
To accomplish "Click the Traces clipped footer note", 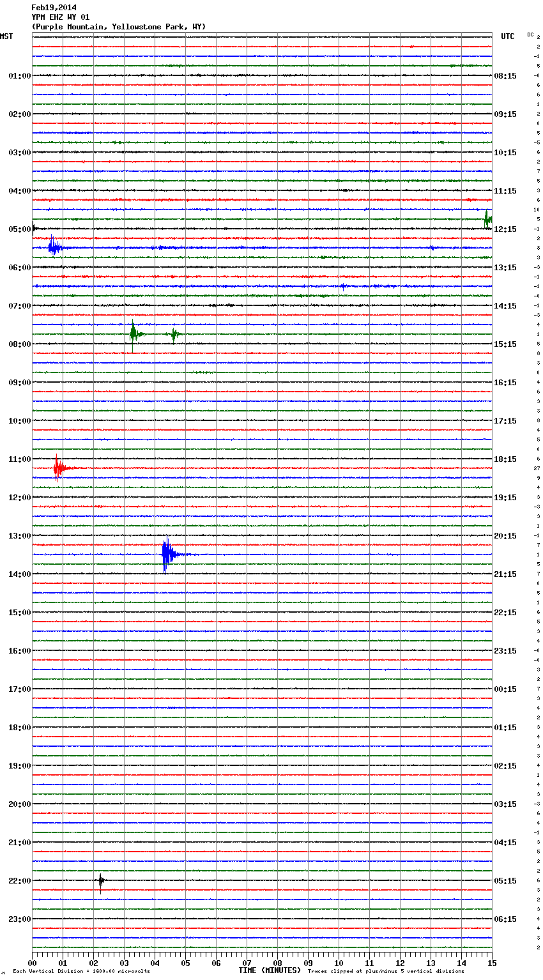I will point(386,971).
